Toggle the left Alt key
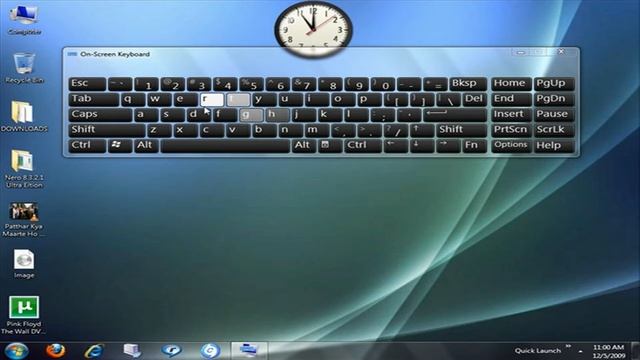Viewport: 640px width, 360px height. click(147, 146)
